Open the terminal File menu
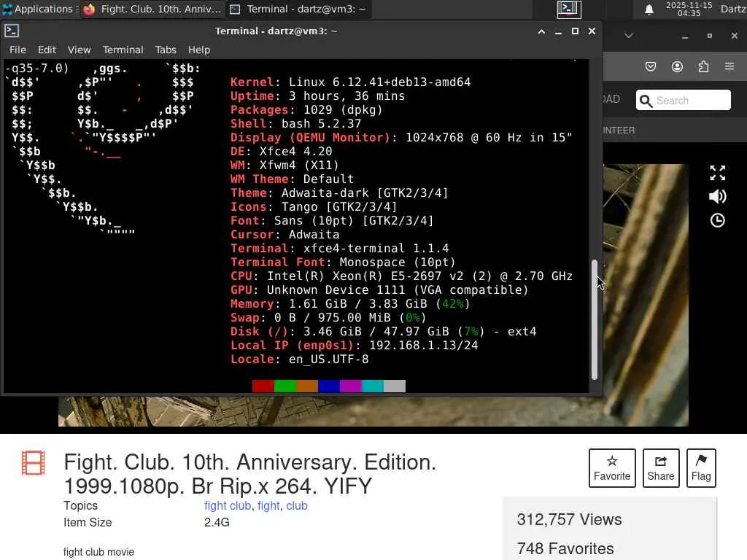The height and width of the screenshot is (560, 747). pos(18,50)
